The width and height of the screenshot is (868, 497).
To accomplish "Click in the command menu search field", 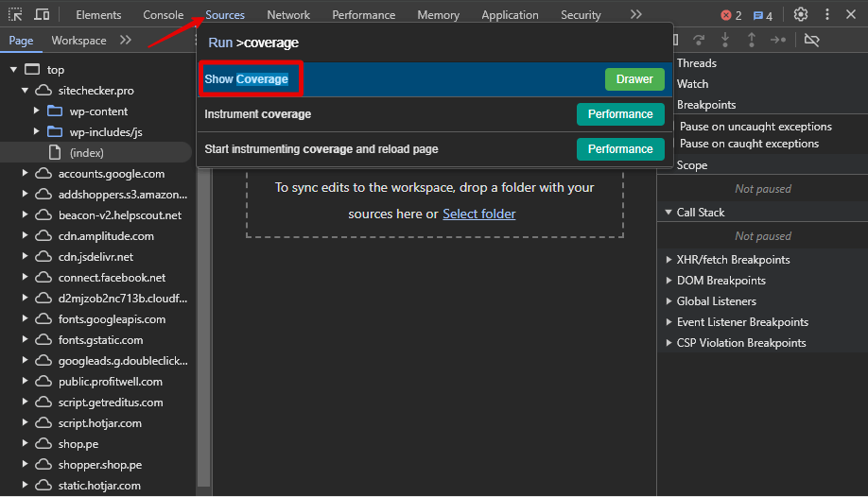I will tap(435, 43).
